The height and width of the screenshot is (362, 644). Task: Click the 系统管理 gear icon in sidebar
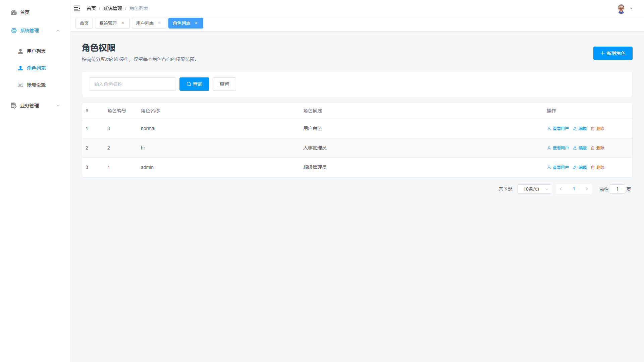(14, 31)
